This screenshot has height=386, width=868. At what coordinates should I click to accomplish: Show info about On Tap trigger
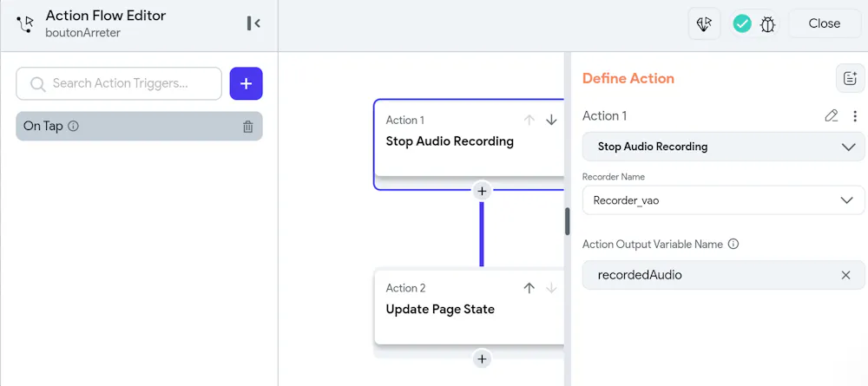coord(73,126)
